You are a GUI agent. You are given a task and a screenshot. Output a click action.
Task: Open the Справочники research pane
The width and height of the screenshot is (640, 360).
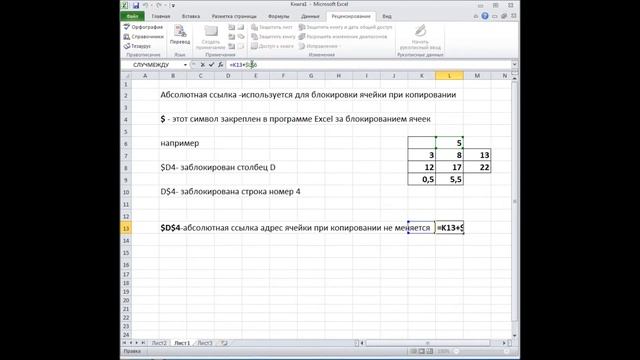click(x=143, y=37)
